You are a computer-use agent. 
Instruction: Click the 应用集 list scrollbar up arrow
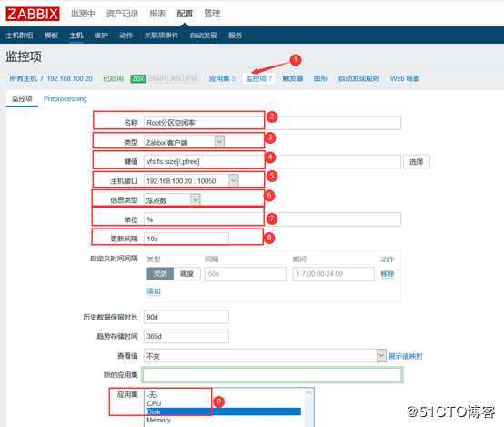[x=309, y=393]
